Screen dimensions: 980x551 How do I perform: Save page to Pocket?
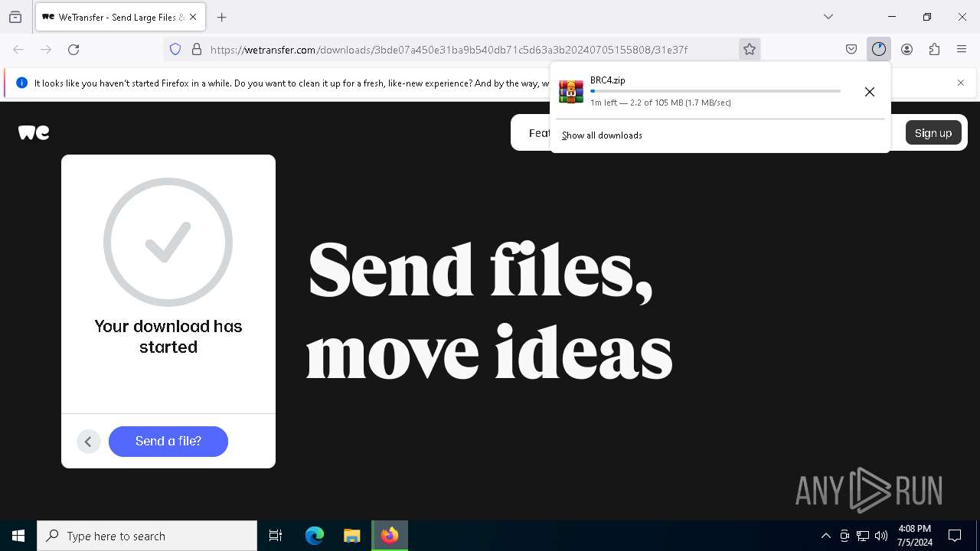[x=851, y=49]
